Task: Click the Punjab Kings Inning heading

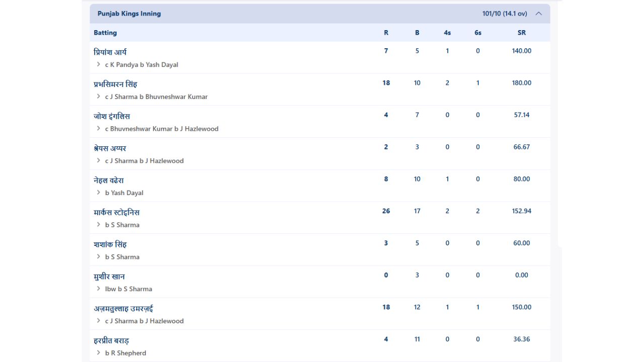Action: [x=129, y=14]
